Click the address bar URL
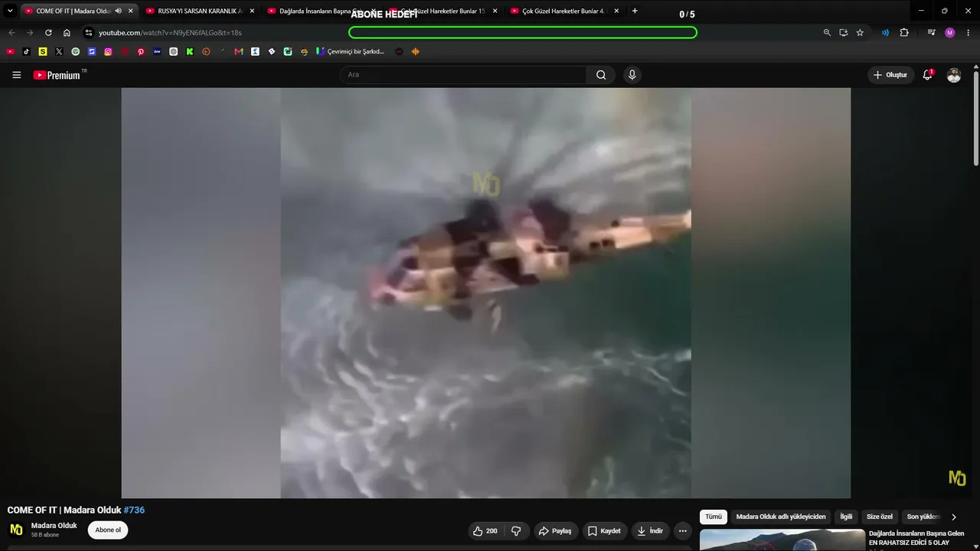The height and width of the screenshot is (551, 980). (x=170, y=33)
